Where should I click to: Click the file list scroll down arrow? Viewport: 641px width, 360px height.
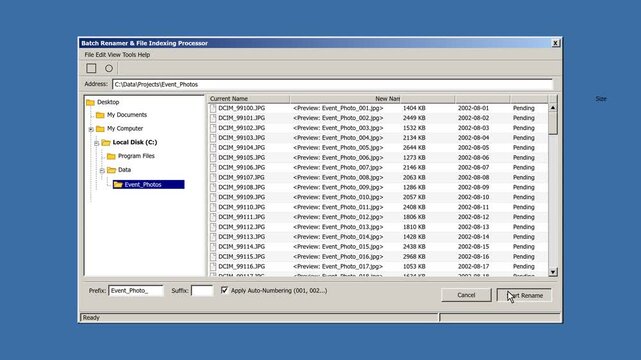tap(553, 272)
